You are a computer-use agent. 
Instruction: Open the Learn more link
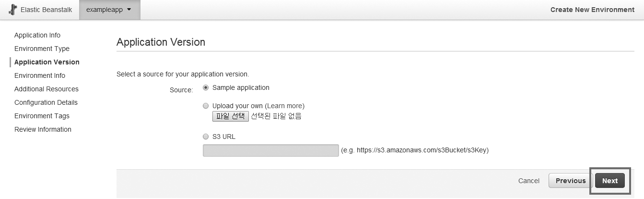[x=284, y=106]
